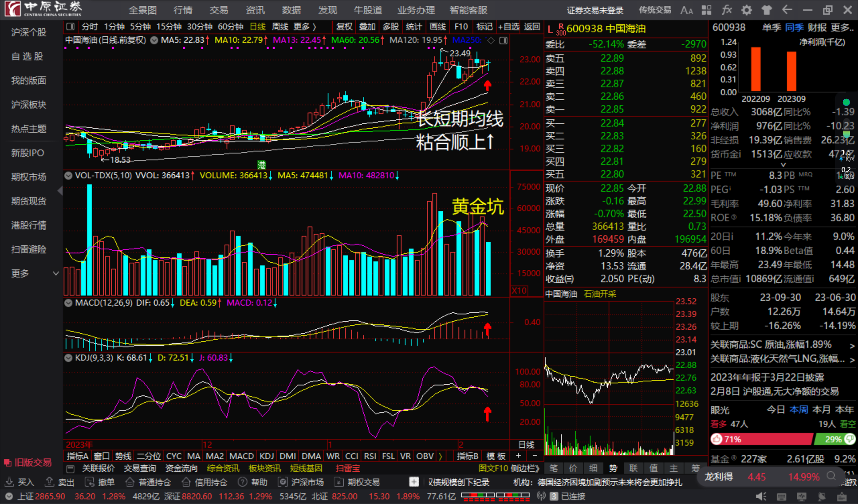Click the AA font size icon
The image size is (858, 504).
686,10
